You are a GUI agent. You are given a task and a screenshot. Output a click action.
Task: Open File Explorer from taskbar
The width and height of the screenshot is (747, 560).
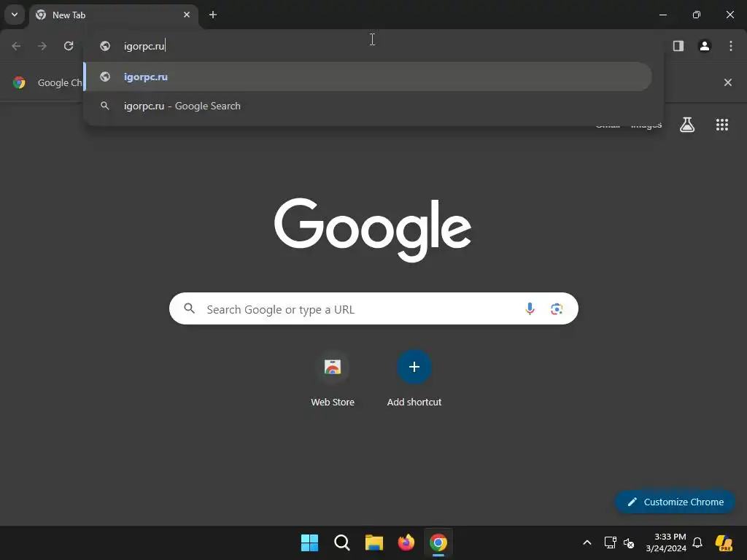pos(374,542)
